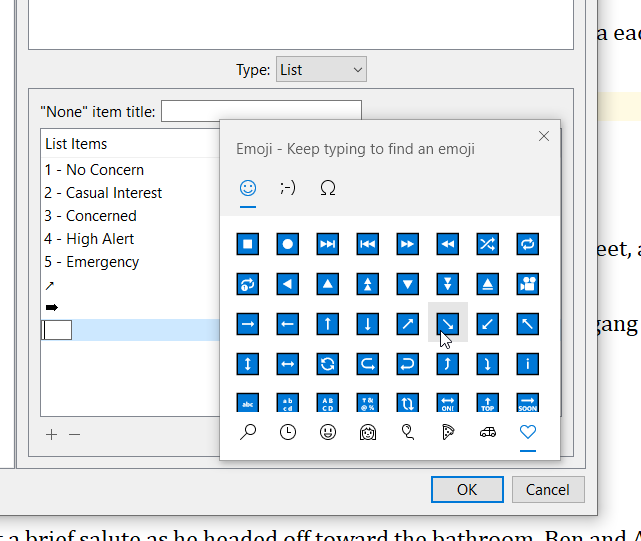The height and width of the screenshot is (541, 641).
Task: Open transportation and places car category
Action: (x=488, y=432)
